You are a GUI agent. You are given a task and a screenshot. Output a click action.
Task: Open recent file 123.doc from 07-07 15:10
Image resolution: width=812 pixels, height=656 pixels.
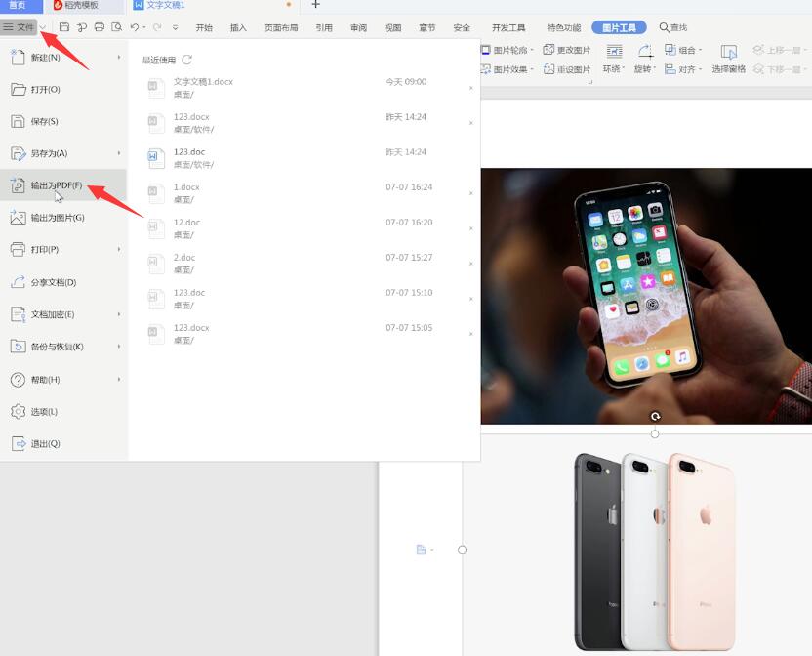tap(309, 299)
